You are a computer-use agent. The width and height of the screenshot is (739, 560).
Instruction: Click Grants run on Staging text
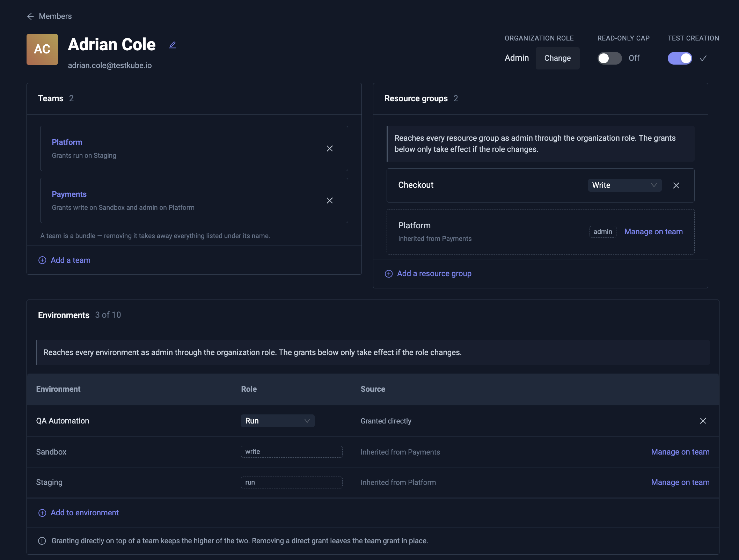click(84, 155)
